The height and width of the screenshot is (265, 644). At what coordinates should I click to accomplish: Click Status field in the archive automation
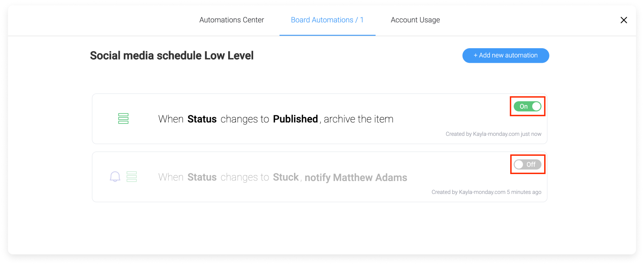(202, 119)
